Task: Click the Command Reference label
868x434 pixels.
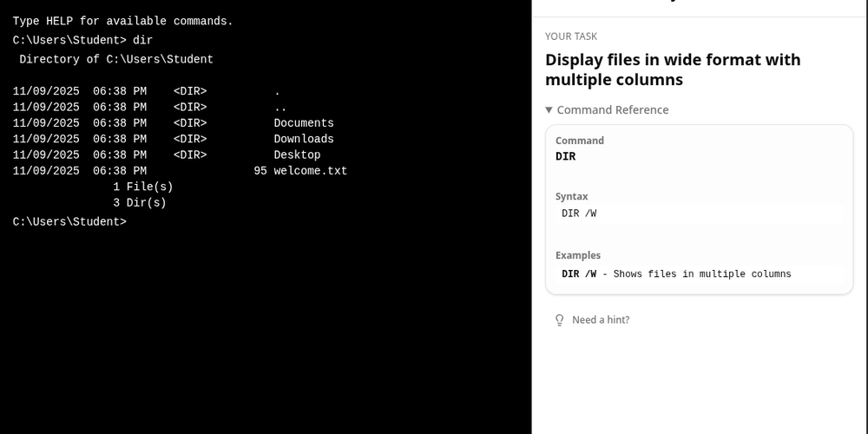Action: 612,110
